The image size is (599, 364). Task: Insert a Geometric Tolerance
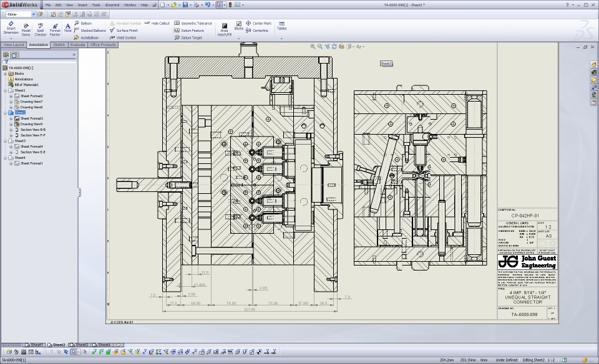coord(193,23)
